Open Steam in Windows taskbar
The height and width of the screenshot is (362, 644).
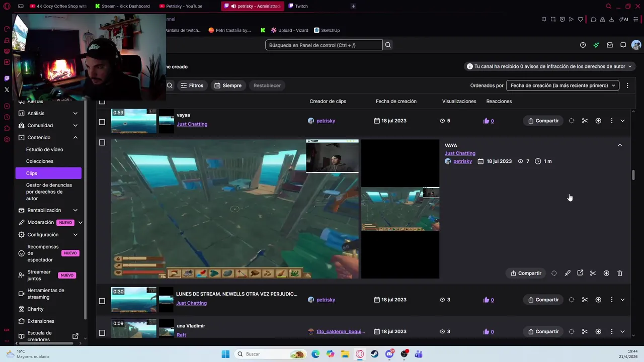375,354
